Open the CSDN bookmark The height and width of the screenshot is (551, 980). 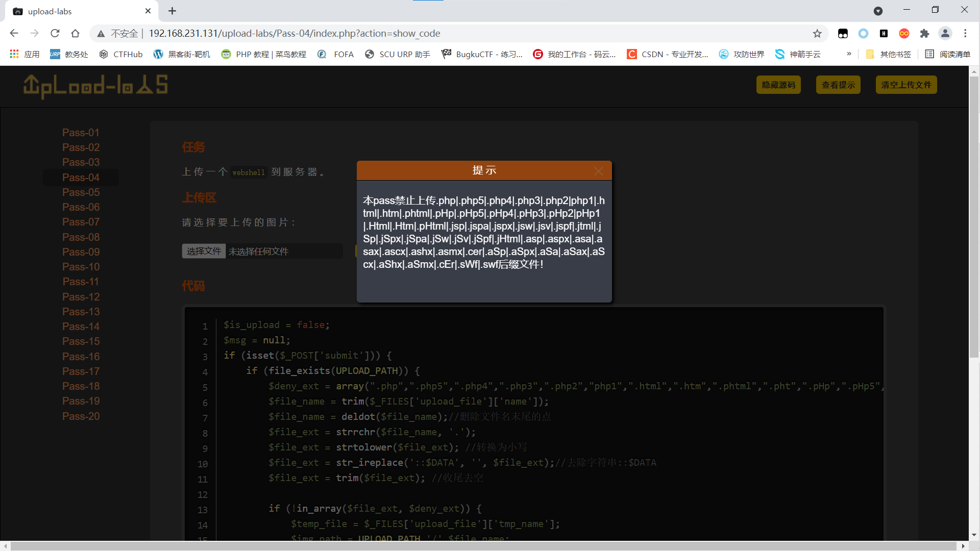[668, 54]
